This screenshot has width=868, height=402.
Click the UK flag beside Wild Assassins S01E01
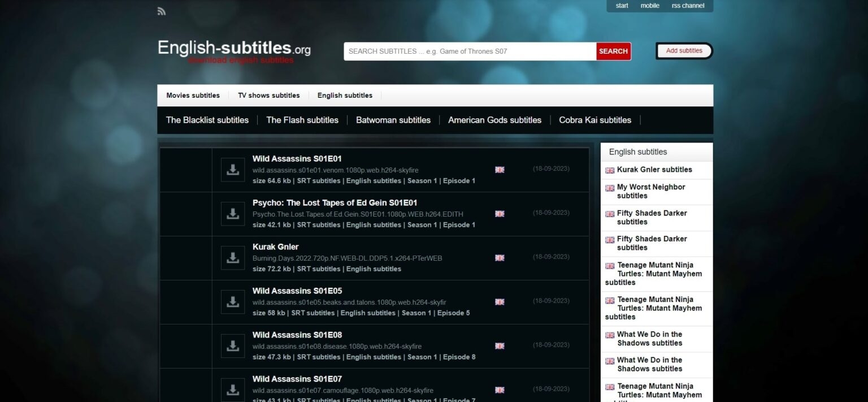(500, 170)
